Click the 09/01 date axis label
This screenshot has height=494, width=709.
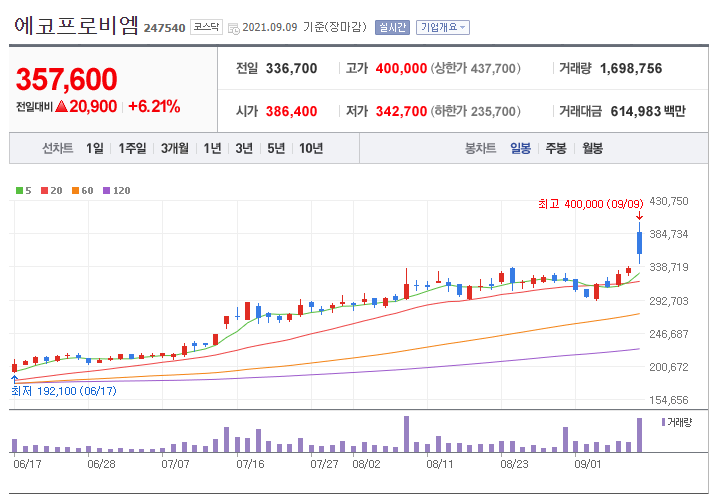coord(588,464)
